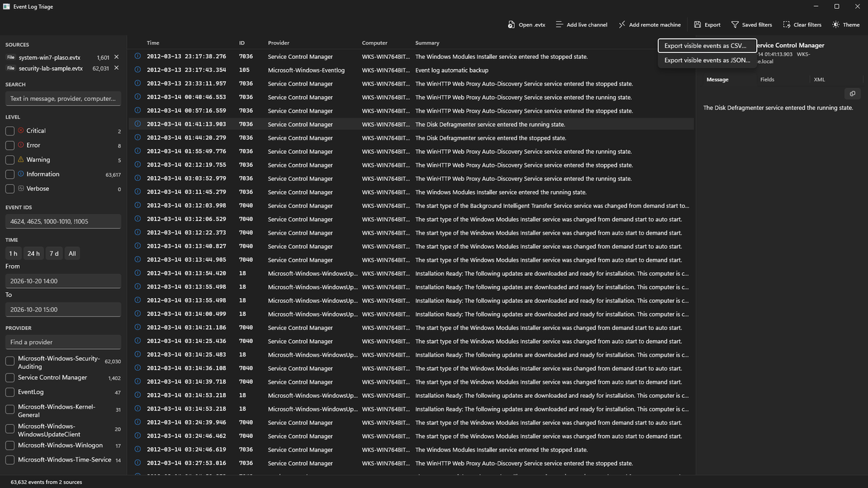Check the EventLog provider checkbox
Viewport: 868px width, 488px height.
click(10, 392)
